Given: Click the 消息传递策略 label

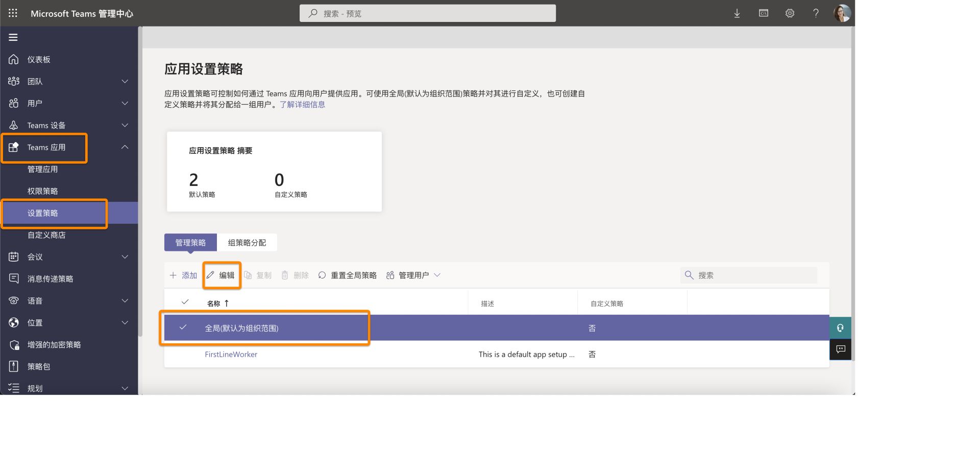Looking at the screenshot, I should 51,278.
